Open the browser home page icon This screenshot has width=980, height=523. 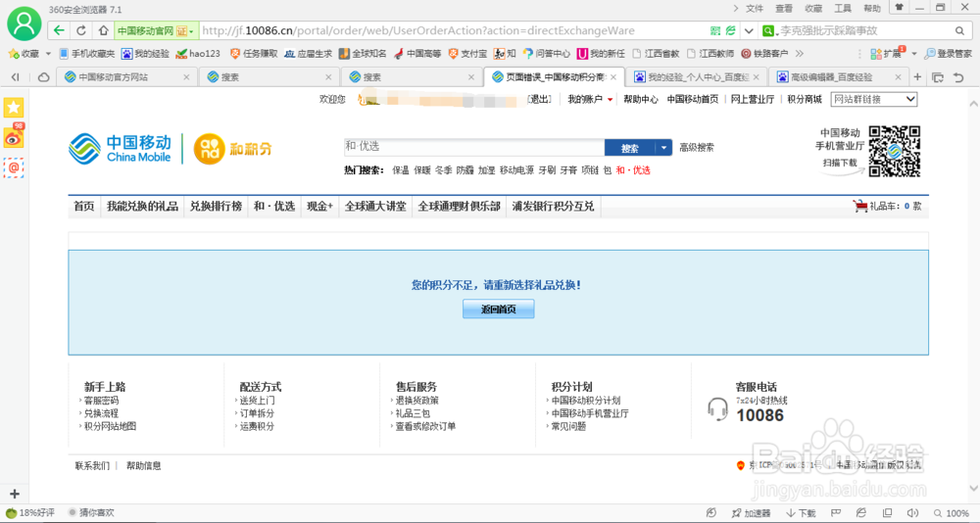coord(103,30)
